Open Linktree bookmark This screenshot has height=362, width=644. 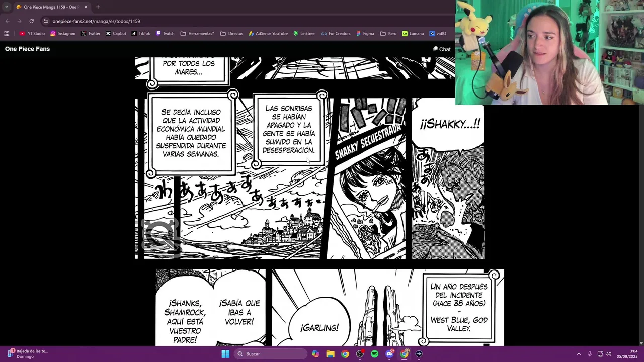(x=304, y=34)
